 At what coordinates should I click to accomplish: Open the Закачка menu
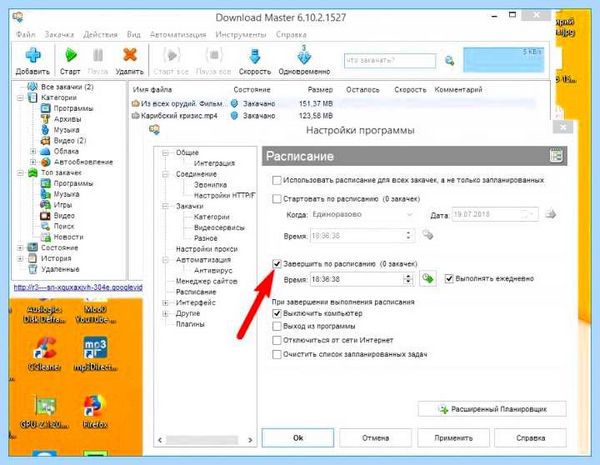pos(59,34)
